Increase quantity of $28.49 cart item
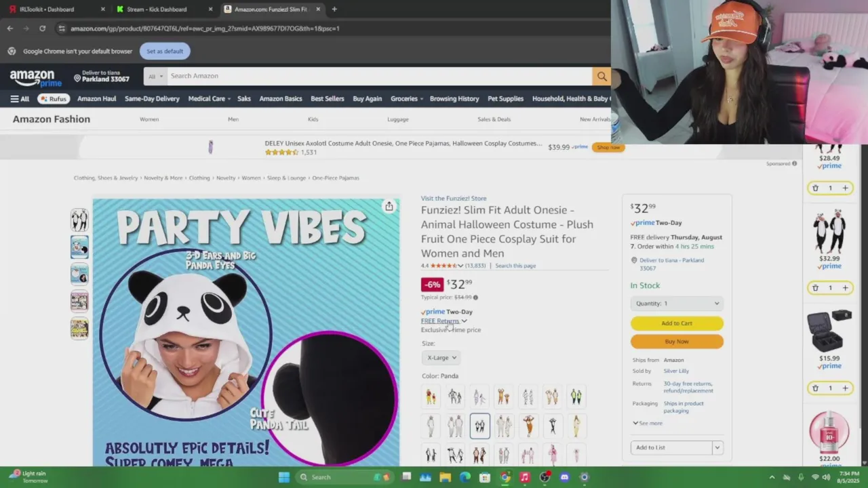The image size is (868, 488). tap(845, 188)
